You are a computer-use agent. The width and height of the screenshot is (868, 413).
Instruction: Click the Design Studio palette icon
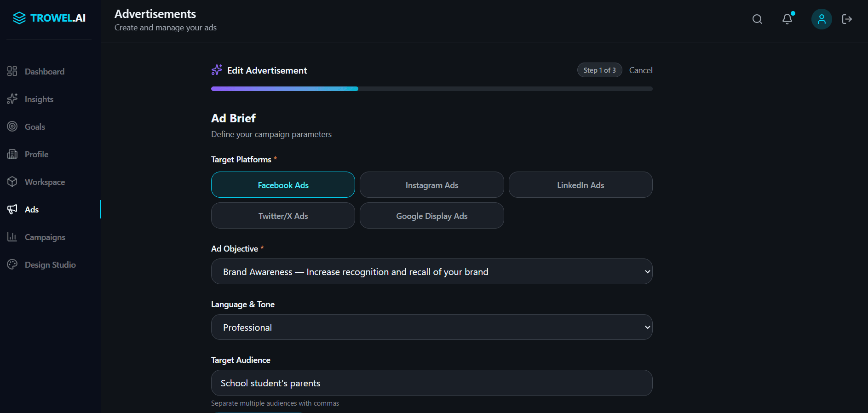click(12, 264)
